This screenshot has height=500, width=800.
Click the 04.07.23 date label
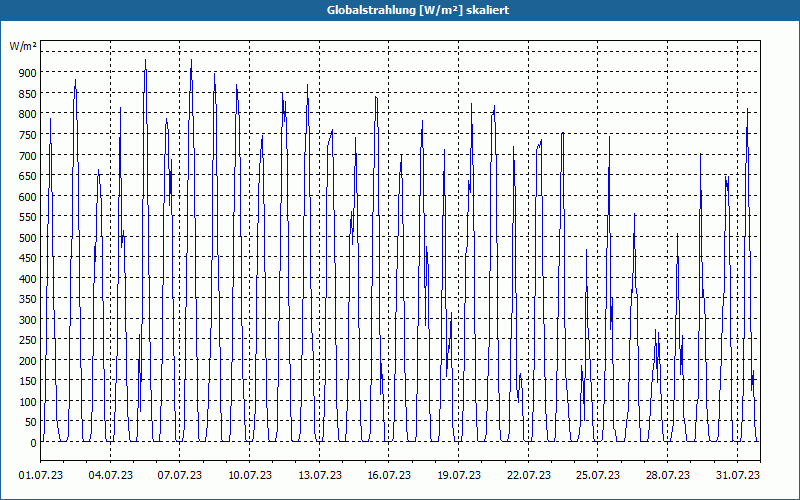tap(110, 475)
